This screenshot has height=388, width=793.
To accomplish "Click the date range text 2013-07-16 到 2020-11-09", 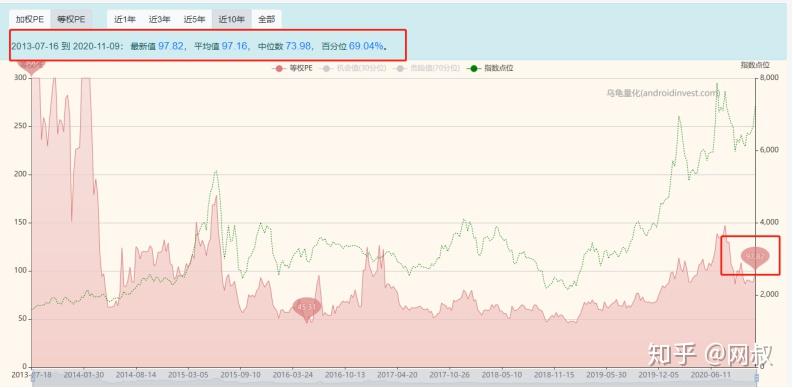I will coord(65,46).
